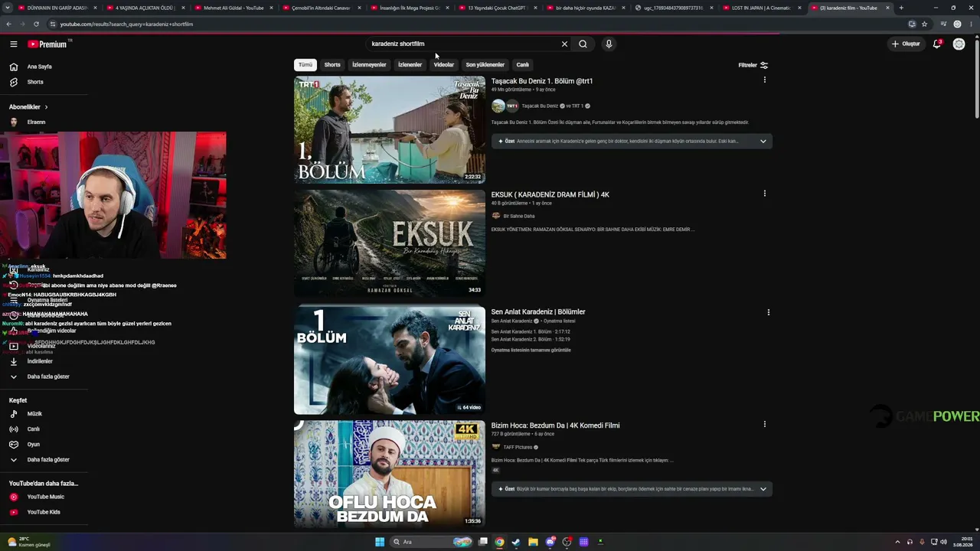
Task: Open the account avatar menu
Action: 959,44
